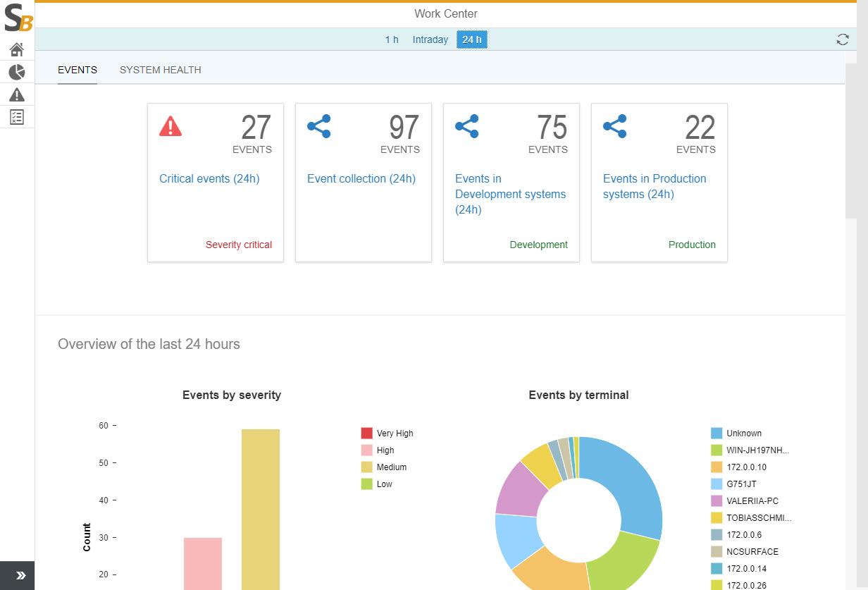Open Events in Production systems (24h) link
The height and width of the screenshot is (590, 868).
tap(655, 187)
